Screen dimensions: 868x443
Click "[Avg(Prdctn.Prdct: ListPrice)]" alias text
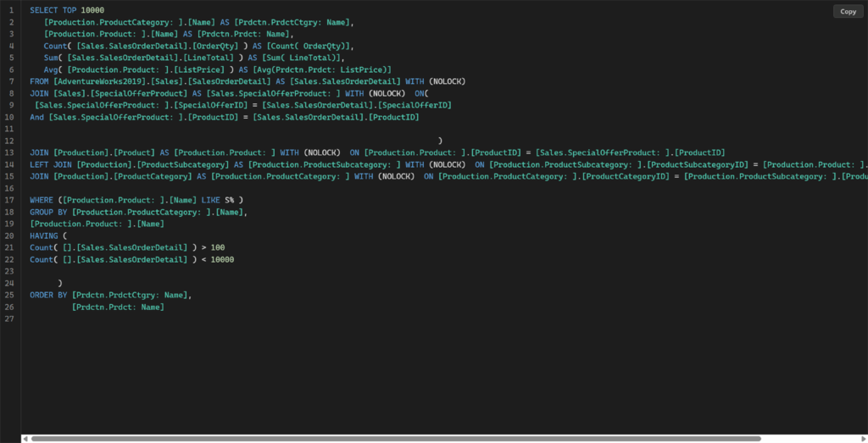[322, 69]
